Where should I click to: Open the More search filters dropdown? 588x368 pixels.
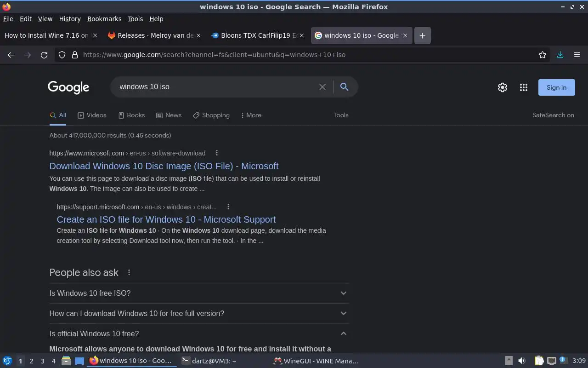[251, 115]
